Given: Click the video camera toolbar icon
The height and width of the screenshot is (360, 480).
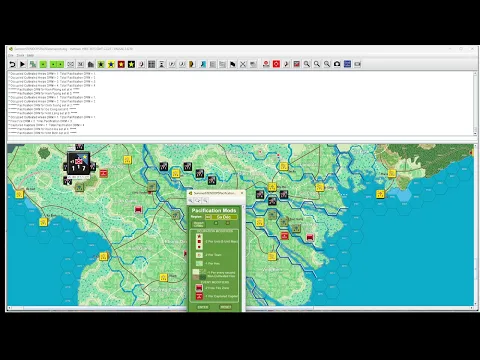Looking at the screenshot, I should 357,64.
